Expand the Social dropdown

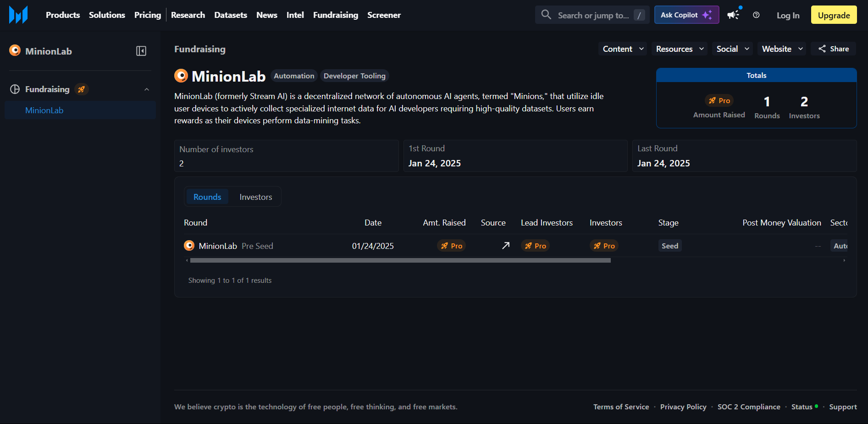(732, 49)
